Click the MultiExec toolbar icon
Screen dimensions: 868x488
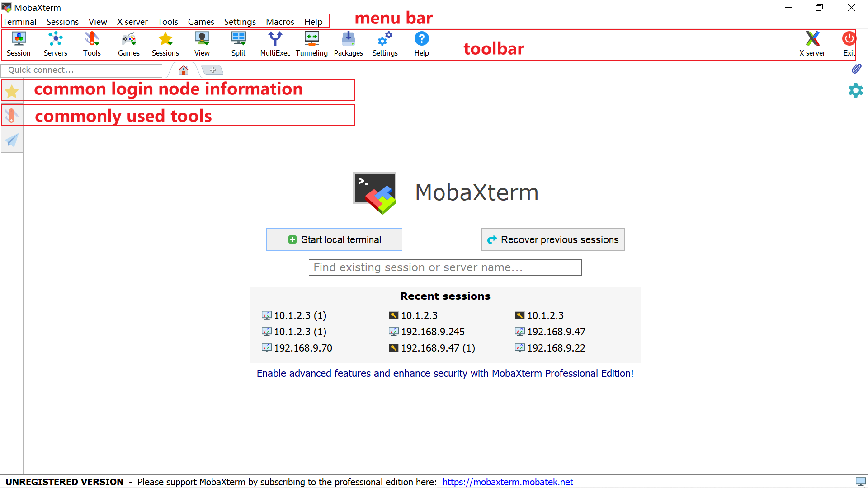tap(275, 44)
